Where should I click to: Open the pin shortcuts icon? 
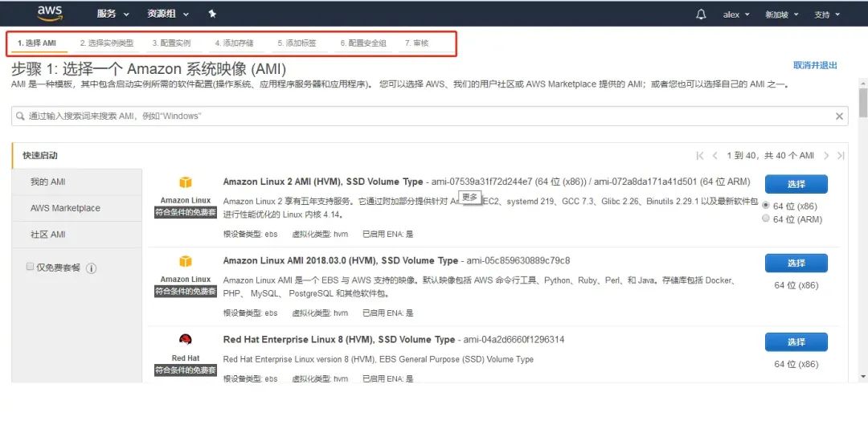212,14
